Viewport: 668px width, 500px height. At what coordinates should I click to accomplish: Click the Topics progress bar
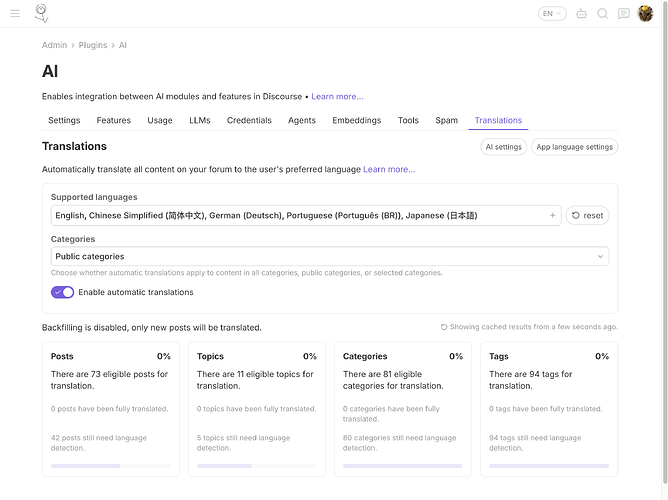pyautogui.click(x=257, y=466)
